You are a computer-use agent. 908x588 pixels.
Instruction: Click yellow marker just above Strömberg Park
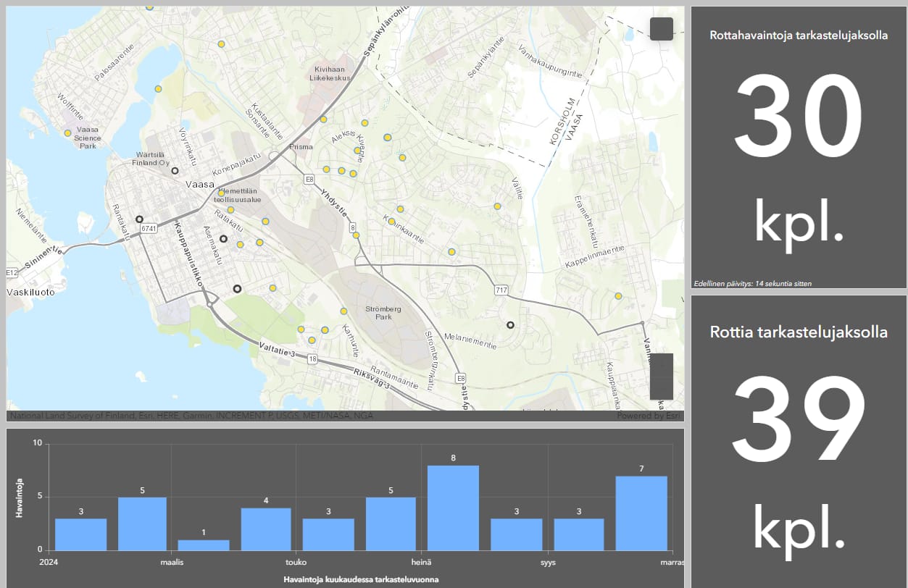click(x=343, y=311)
